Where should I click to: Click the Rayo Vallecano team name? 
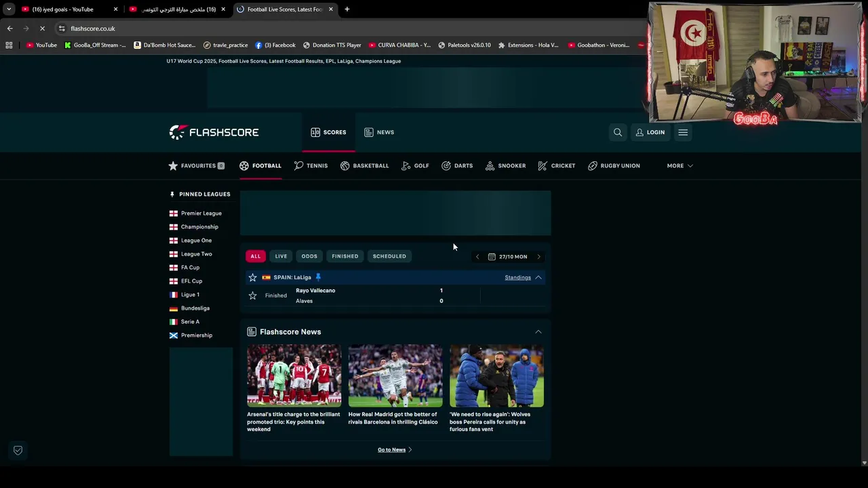(315, 290)
